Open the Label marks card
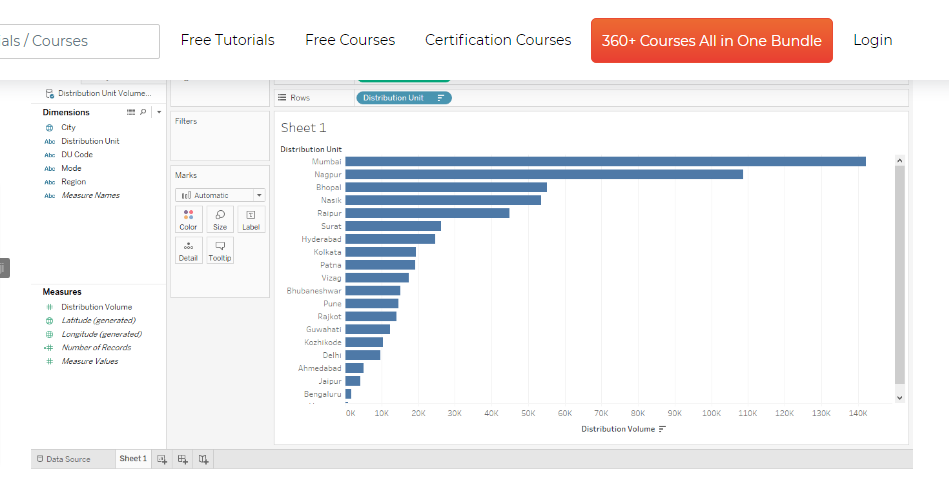The image size is (949, 484). [251, 219]
